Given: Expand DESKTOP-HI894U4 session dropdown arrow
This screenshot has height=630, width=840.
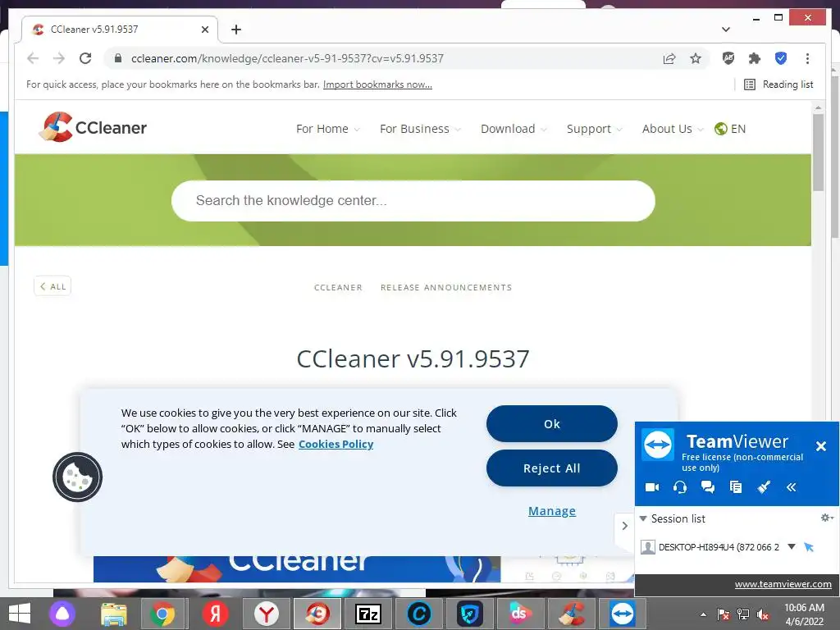Looking at the screenshot, I should [x=792, y=546].
